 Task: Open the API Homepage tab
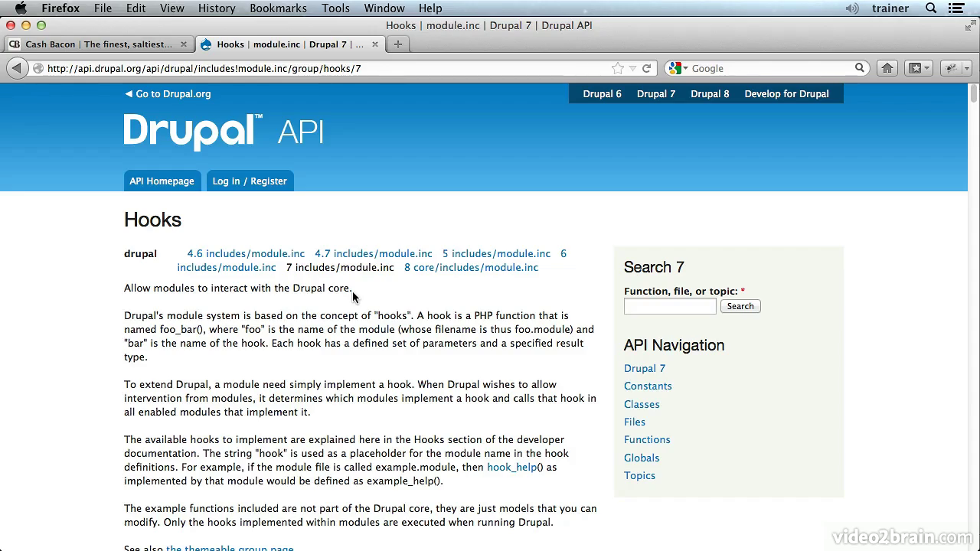pyautogui.click(x=162, y=181)
